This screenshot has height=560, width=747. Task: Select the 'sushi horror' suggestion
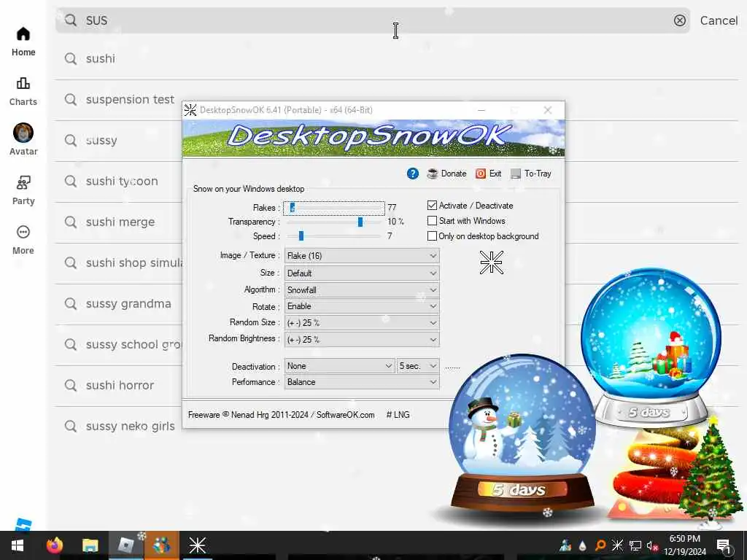click(x=119, y=385)
